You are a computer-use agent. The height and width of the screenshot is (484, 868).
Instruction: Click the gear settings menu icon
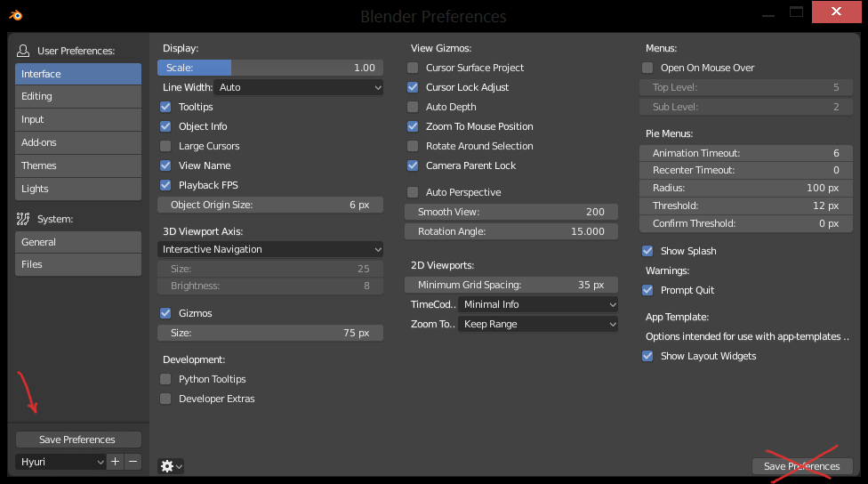171,466
